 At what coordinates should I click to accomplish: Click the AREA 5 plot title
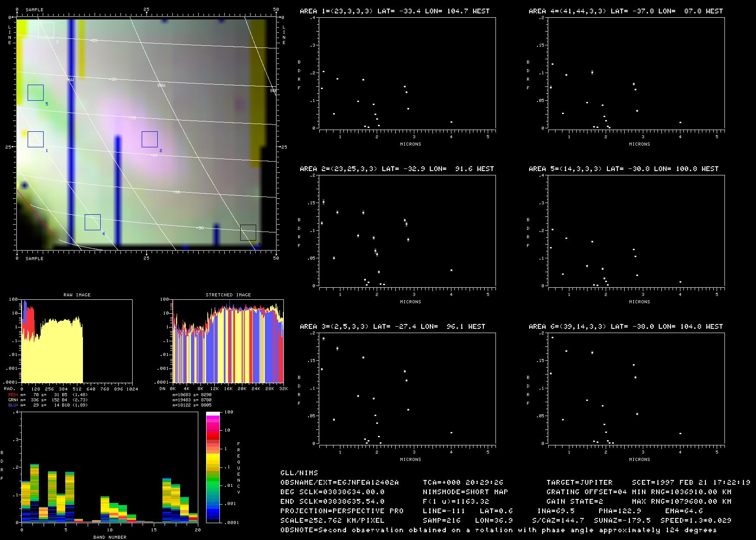pos(623,169)
